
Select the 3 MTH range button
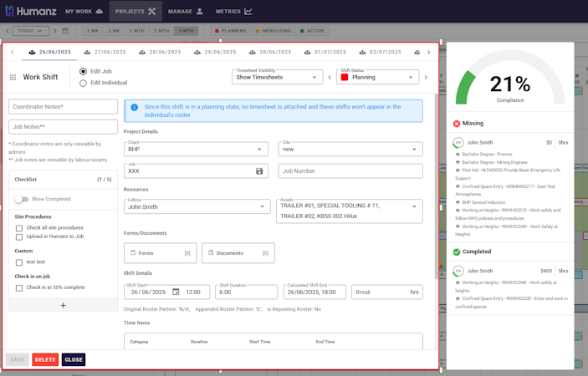click(186, 31)
